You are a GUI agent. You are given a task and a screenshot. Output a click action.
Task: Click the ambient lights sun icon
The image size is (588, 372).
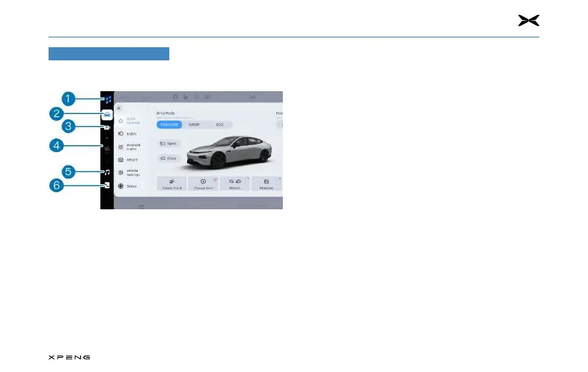pyautogui.click(x=121, y=147)
